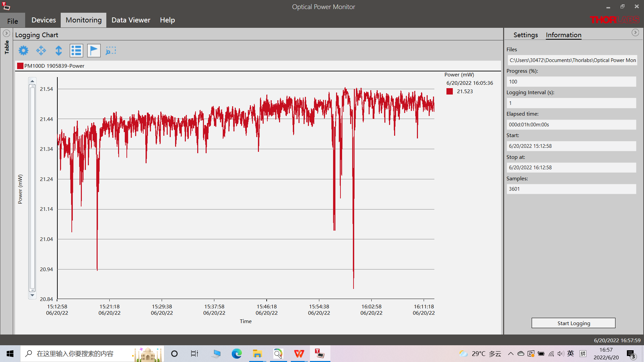Click the PM100D 1905839-Power red swatch

[x=20, y=66]
